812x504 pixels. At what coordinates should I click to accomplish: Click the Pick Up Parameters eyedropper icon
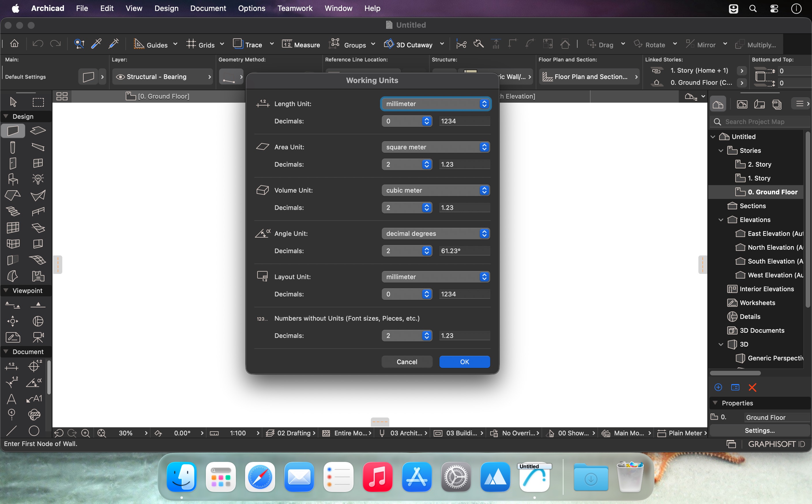(96, 44)
